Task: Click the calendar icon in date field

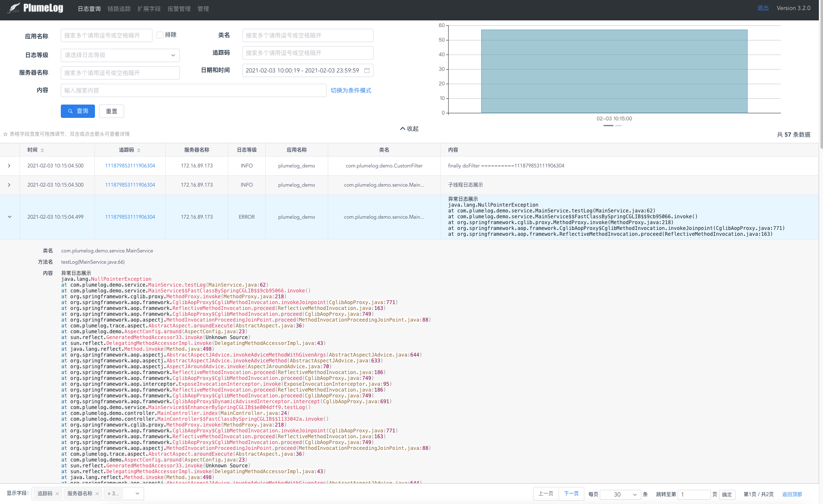Action: 367,70
